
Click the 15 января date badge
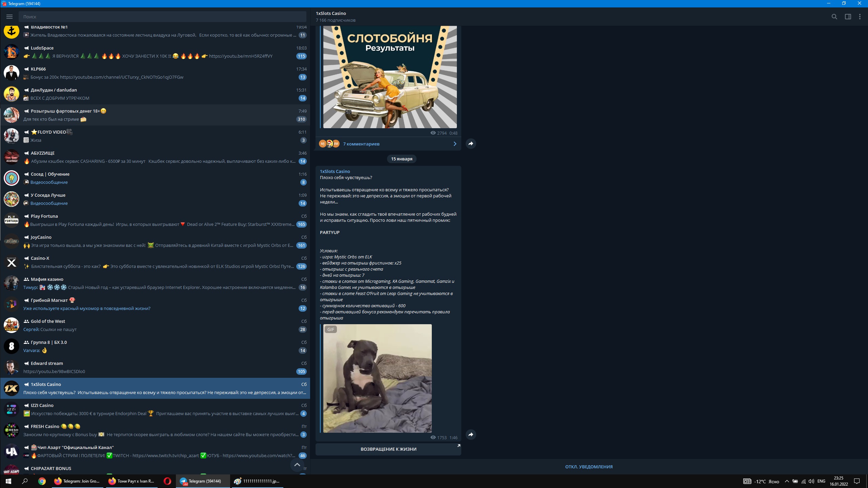click(402, 159)
